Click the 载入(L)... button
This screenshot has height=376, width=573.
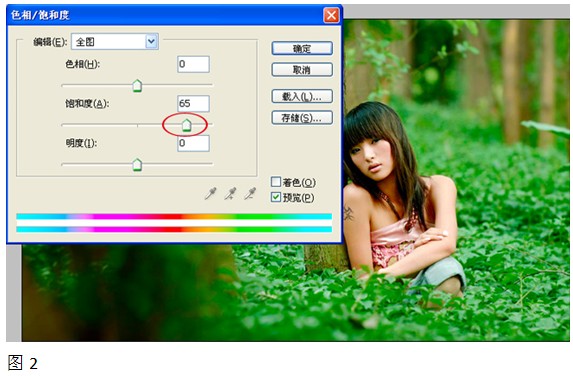pos(302,96)
